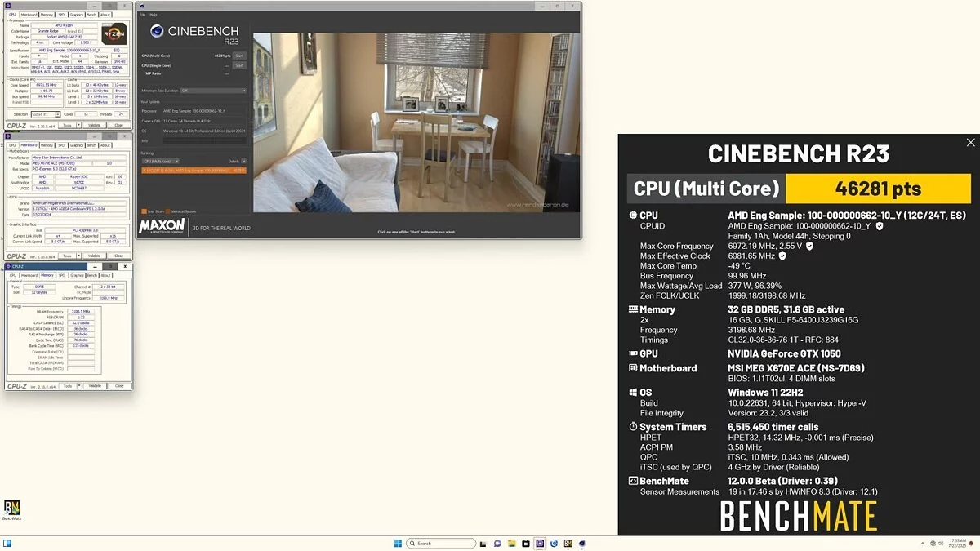Show hidden system tray icons chevron

point(923,544)
